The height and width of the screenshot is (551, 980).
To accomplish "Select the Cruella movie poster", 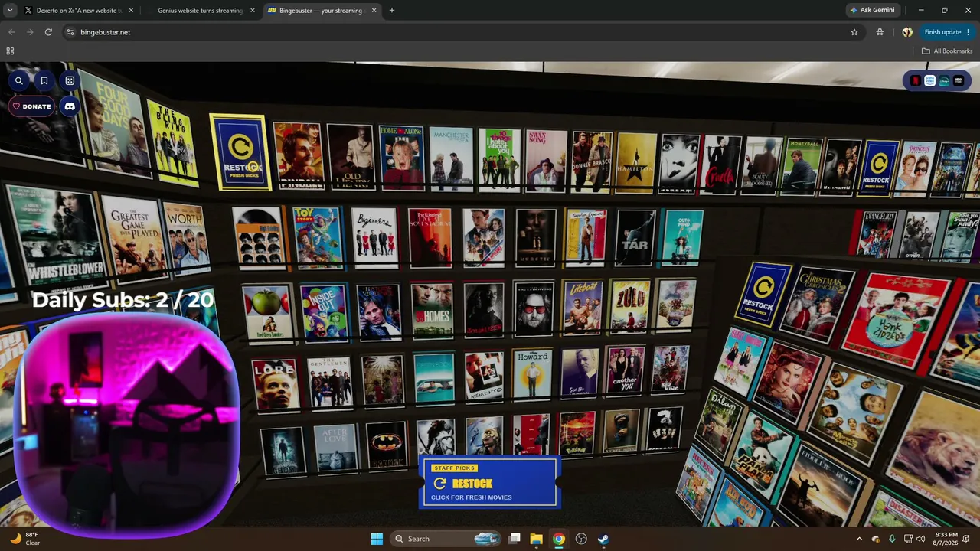I will [x=721, y=165].
